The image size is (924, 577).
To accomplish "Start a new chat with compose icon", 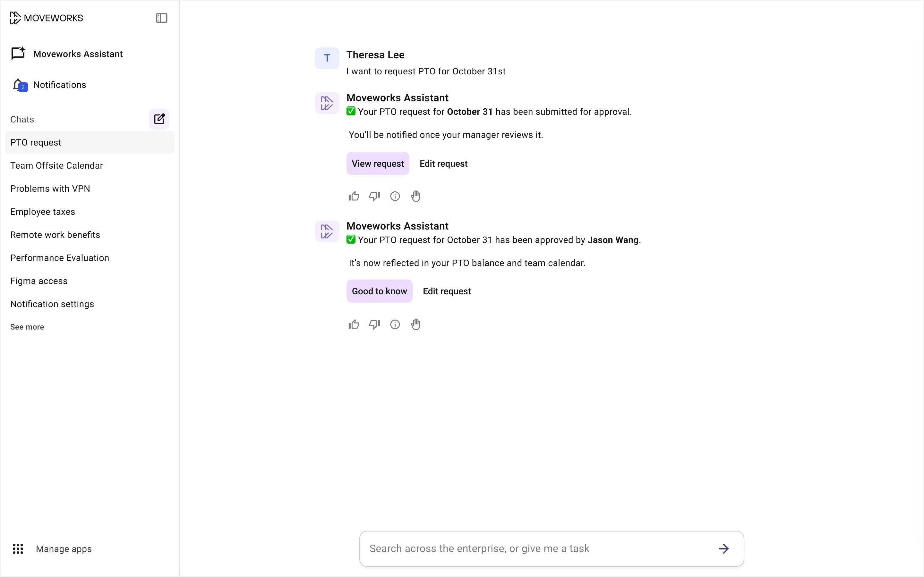I will 159,119.
